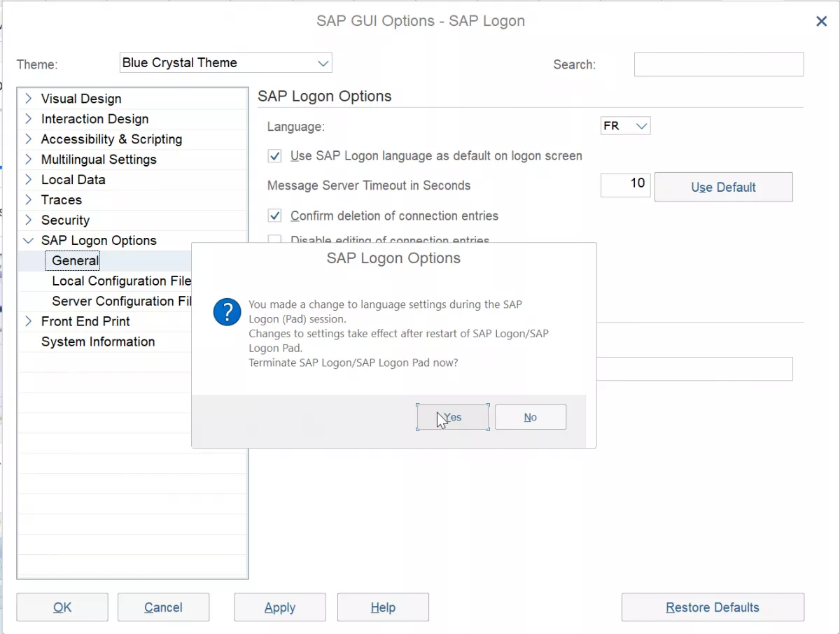The width and height of the screenshot is (840, 634).
Task: Expand the Visual Design node
Action: point(28,99)
